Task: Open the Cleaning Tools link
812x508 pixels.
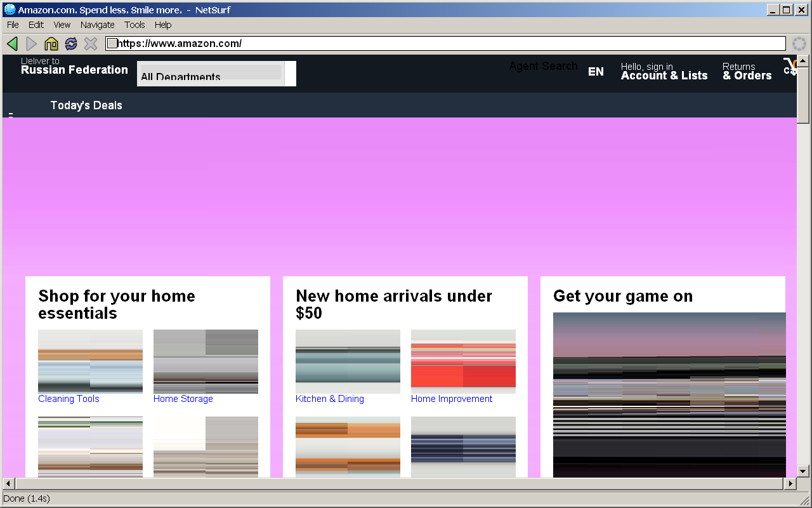Action: pyautogui.click(x=69, y=399)
